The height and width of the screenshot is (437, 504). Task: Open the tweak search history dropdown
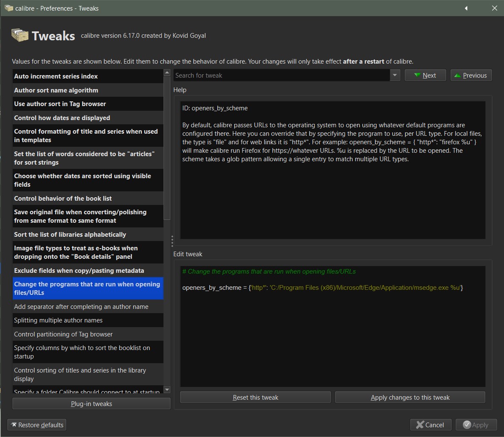[395, 76]
